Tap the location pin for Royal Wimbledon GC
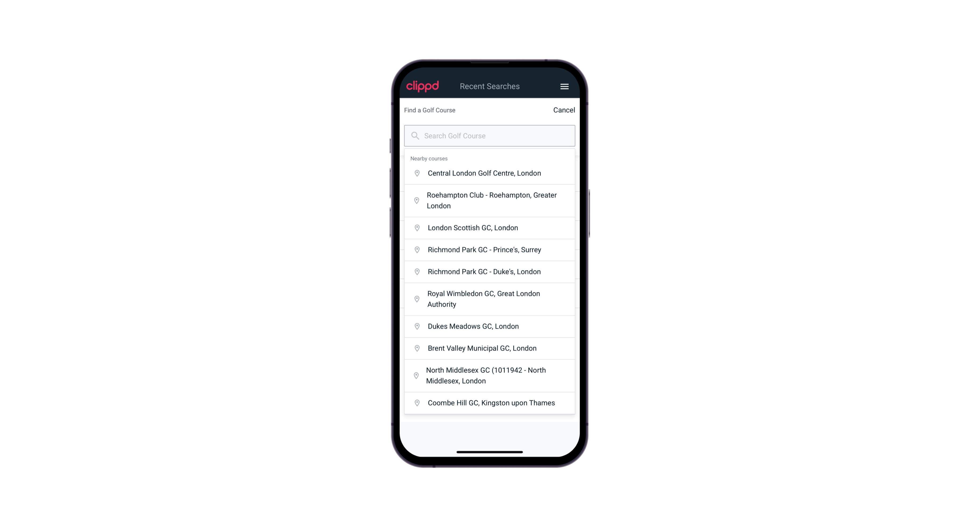This screenshot has width=980, height=527. (x=417, y=299)
